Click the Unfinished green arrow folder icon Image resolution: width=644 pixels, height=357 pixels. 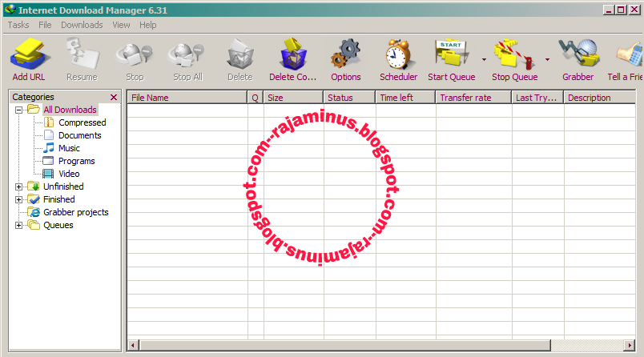click(34, 187)
